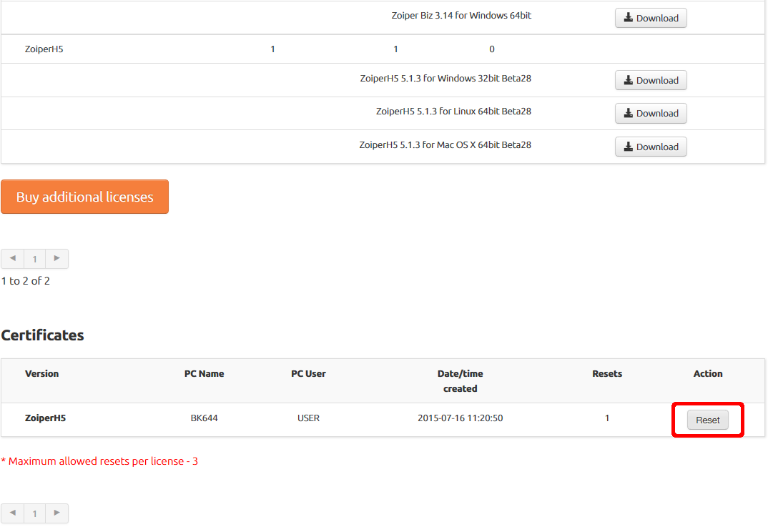Reset the ZoiperH5 certificate for BK644
The width and height of the screenshot is (768, 532).
point(707,420)
